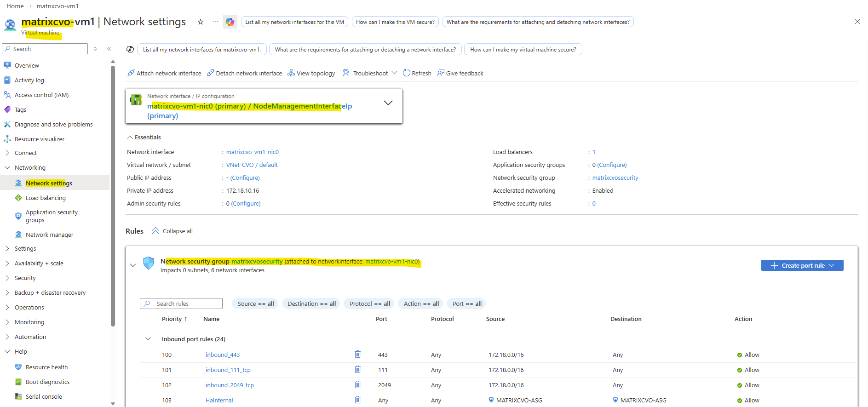Screen dimensions: 868x407
Task: Open Create port rule dropdown button
Action: pyautogui.click(x=802, y=265)
